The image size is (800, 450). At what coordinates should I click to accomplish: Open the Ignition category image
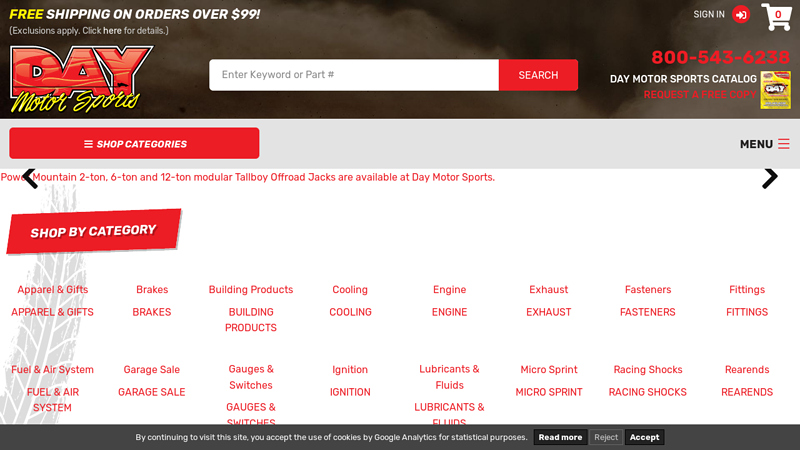(350, 369)
